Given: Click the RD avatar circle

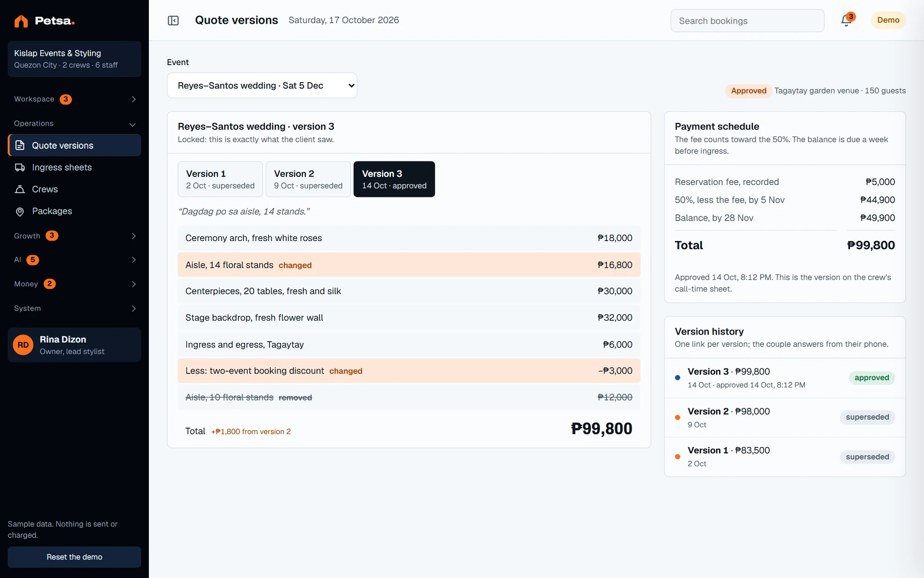Looking at the screenshot, I should [23, 345].
